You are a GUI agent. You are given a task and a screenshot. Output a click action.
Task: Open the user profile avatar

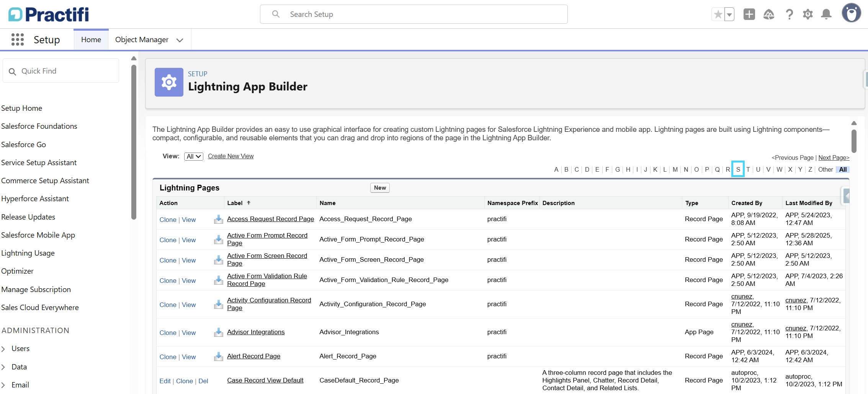pyautogui.click(x=851, y=13)
